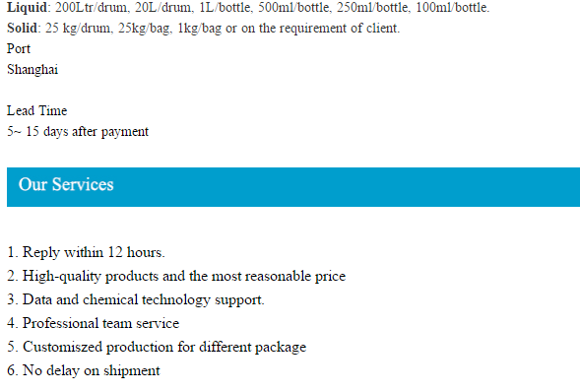The width and height of the screenshot is (580, 392).
Task: Click the 'Port' heading text
Action: [19, 49]
